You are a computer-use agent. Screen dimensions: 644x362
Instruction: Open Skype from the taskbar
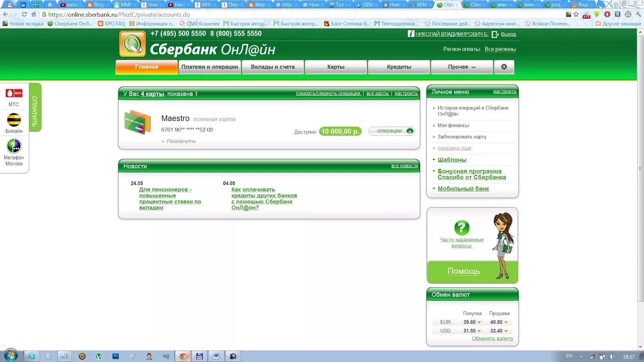[32, 356]
